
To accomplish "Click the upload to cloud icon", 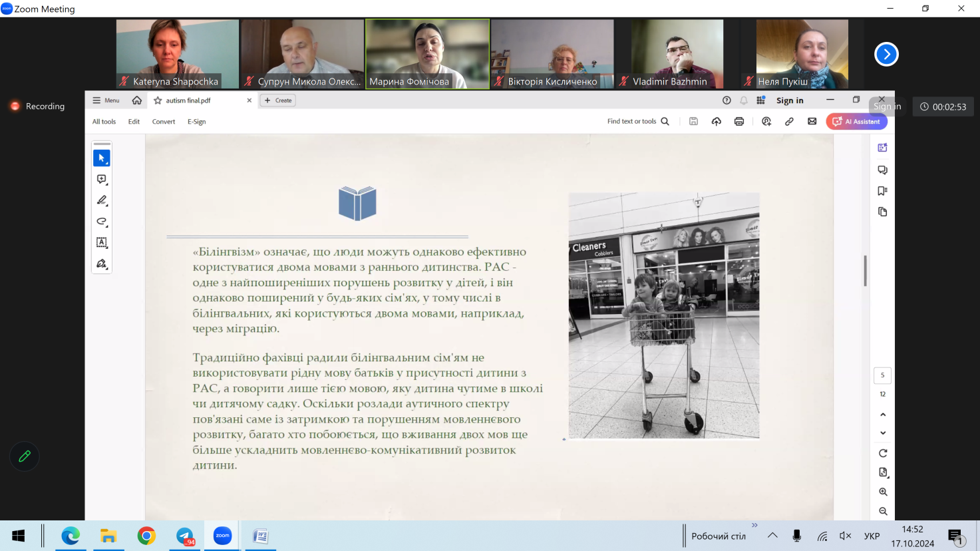I will [716, 122].
